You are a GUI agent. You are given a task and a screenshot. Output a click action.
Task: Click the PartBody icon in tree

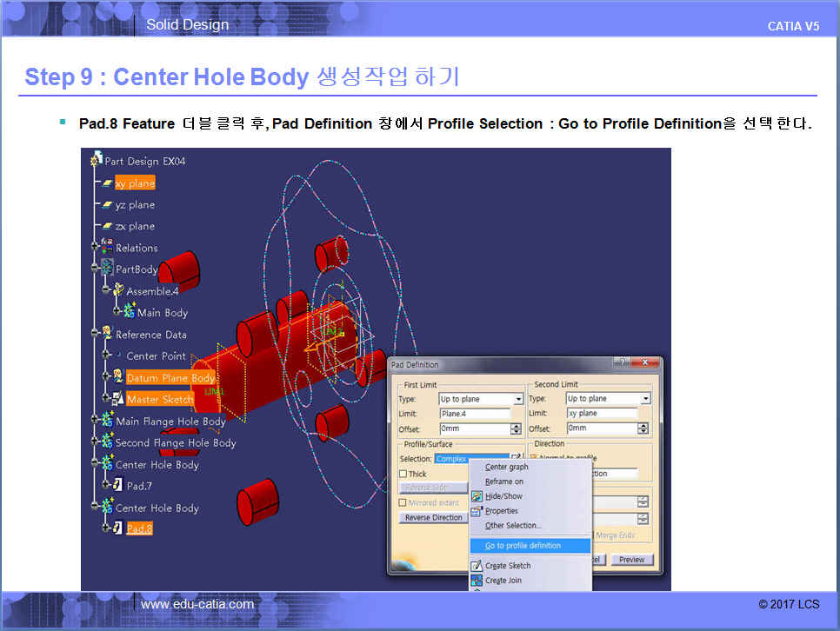pyautogui.click(x=107, y=269)
